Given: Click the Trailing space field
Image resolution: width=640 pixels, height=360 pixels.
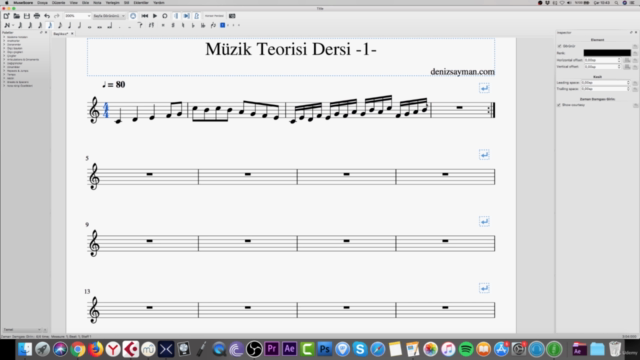Looking at the screenshot, I should [x=606, y=89].
